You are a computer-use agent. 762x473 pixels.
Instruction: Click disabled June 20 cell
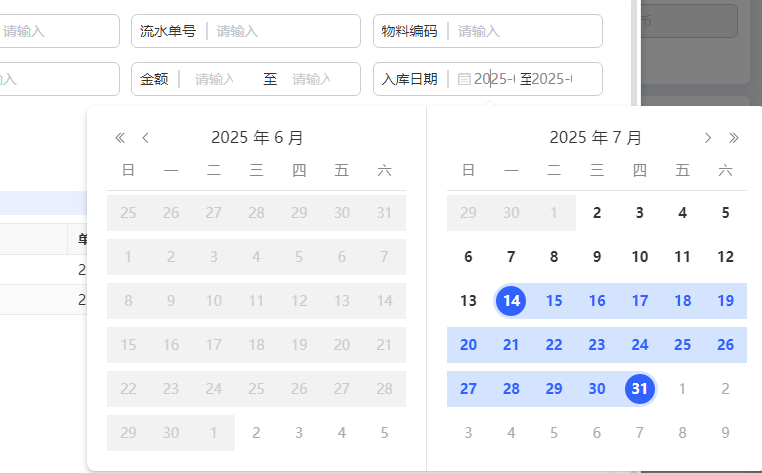pyautogui.click(x=342, y=345)
